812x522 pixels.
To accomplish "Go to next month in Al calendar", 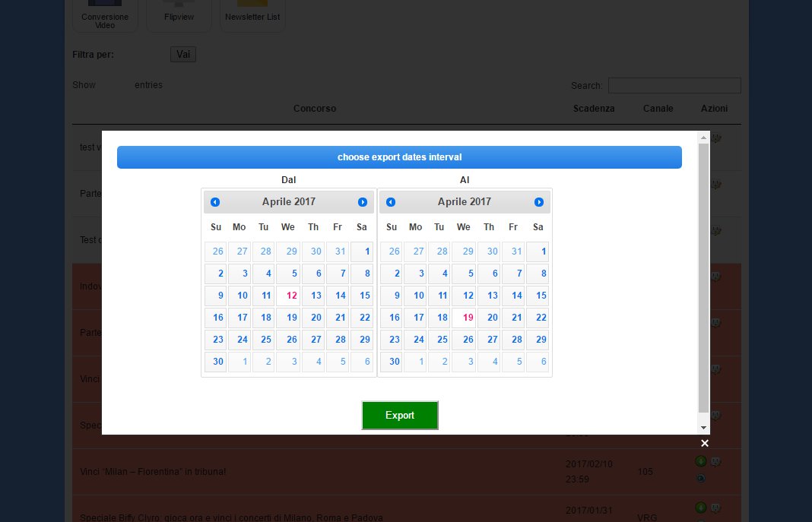I will [x=539, y=202].
